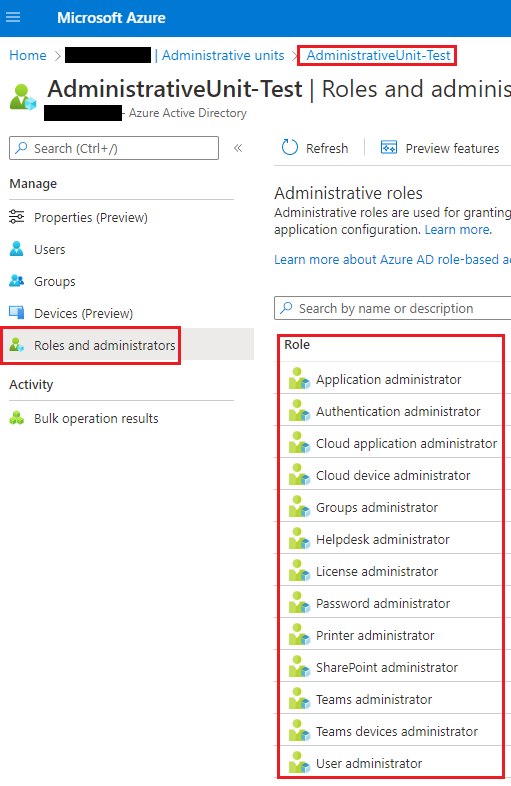Open SharePoint administrator role text
The image size is (511, 786).
click(387, 668)
